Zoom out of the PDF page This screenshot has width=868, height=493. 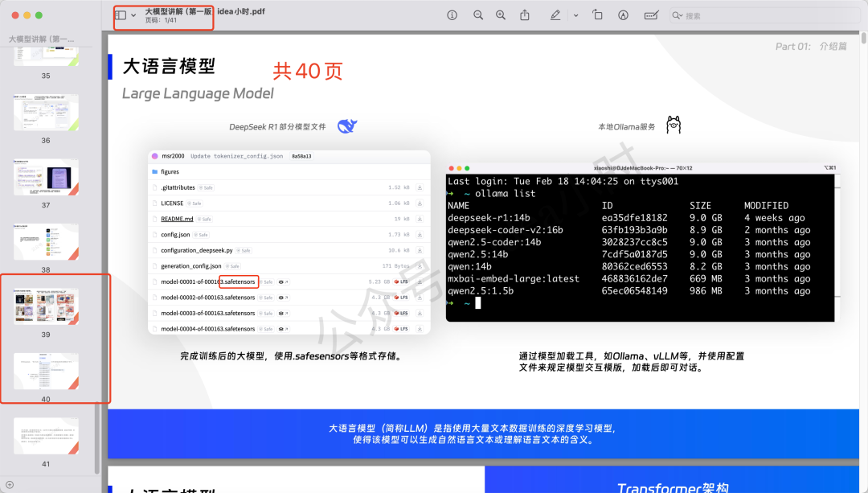478,15
